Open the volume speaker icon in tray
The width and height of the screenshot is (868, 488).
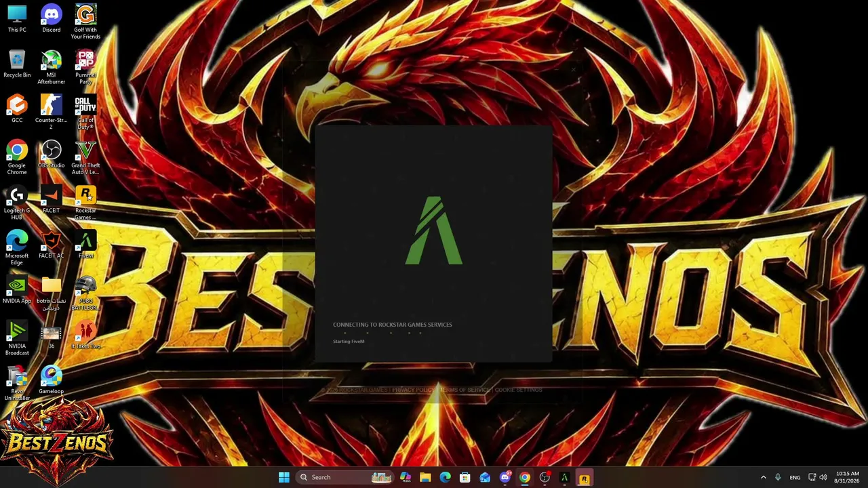(x=823, y=477)
